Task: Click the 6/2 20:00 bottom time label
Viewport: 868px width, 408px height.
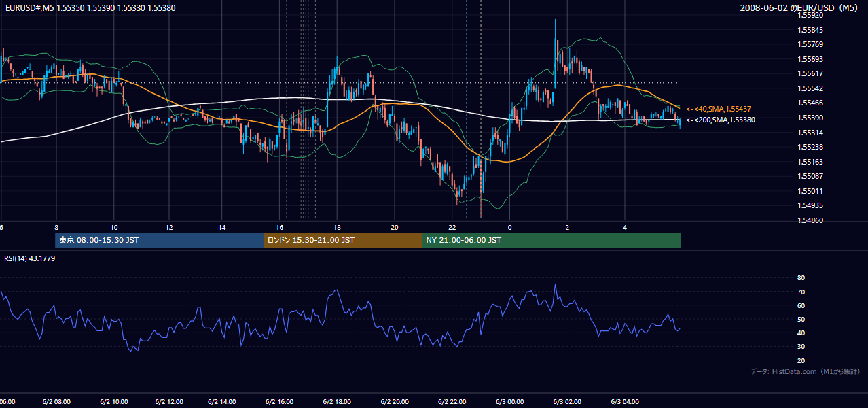Action: click(395, 402)
